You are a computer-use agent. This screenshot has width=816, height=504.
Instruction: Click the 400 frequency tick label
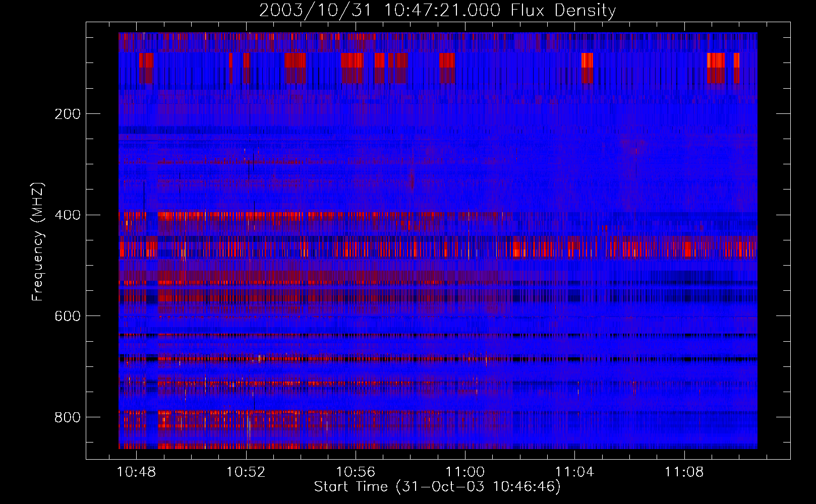[68, 215]
